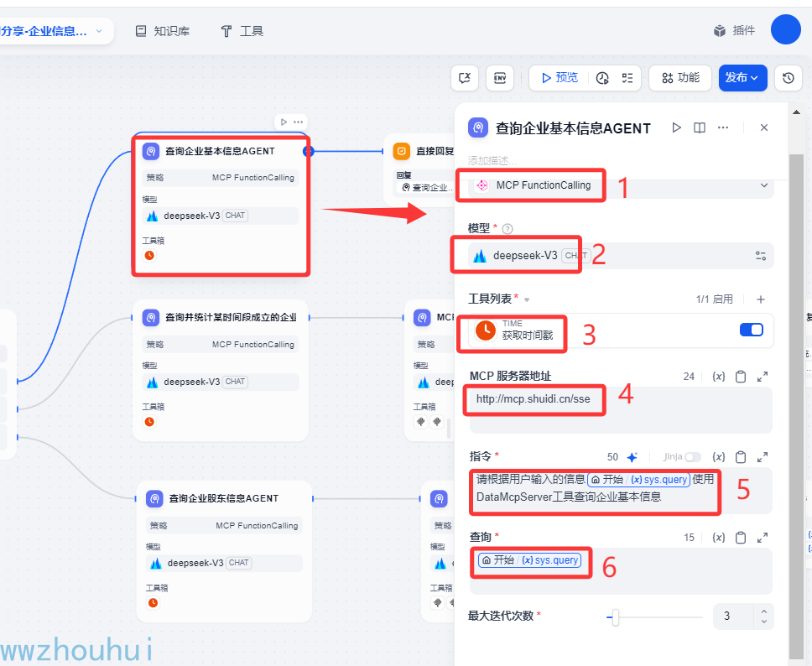Select the 查询企业股东信息AGENT node
Viewport: 812px width, 666px height.
(x=224, y=552)
